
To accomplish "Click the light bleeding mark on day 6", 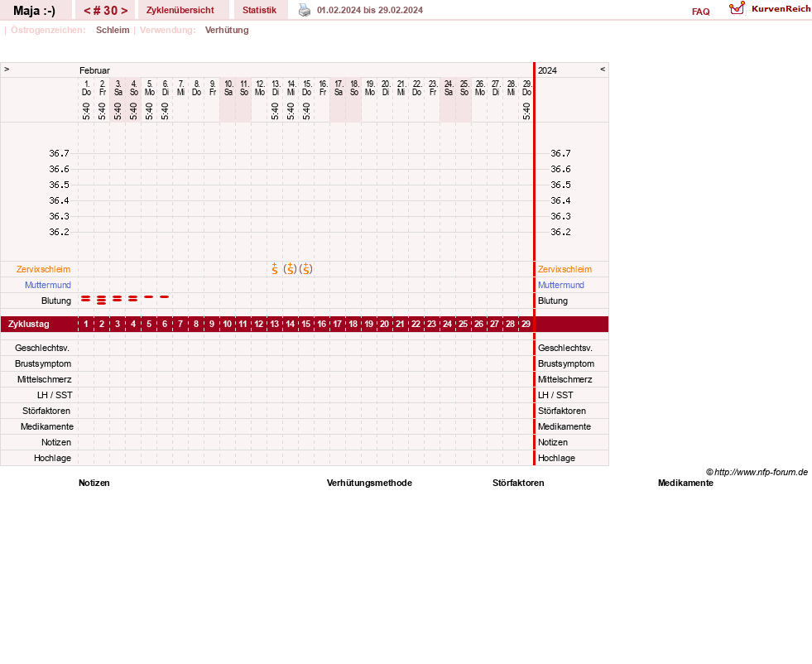I will [x=165, y=296].
